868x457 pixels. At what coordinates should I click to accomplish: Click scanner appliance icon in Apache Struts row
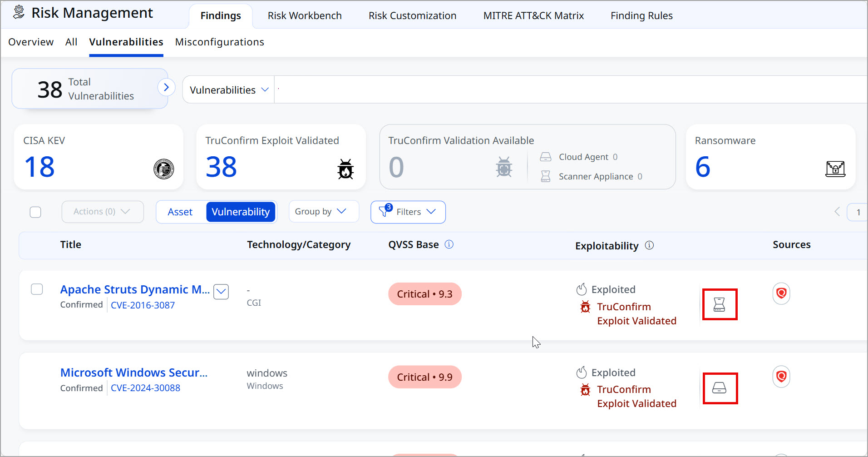coord(720,304)
